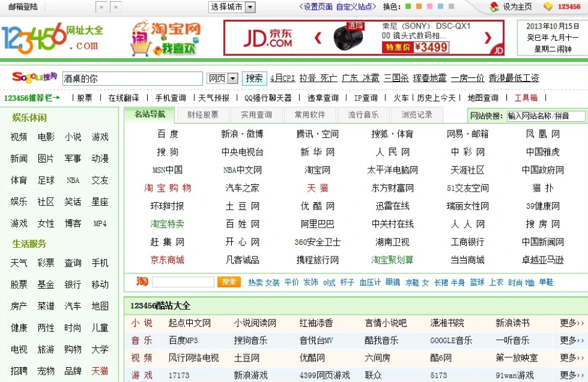Click the 香港最低工资 hot search
Image resolution: width=588 pixels, height=382 pixels.
[514, 78]
